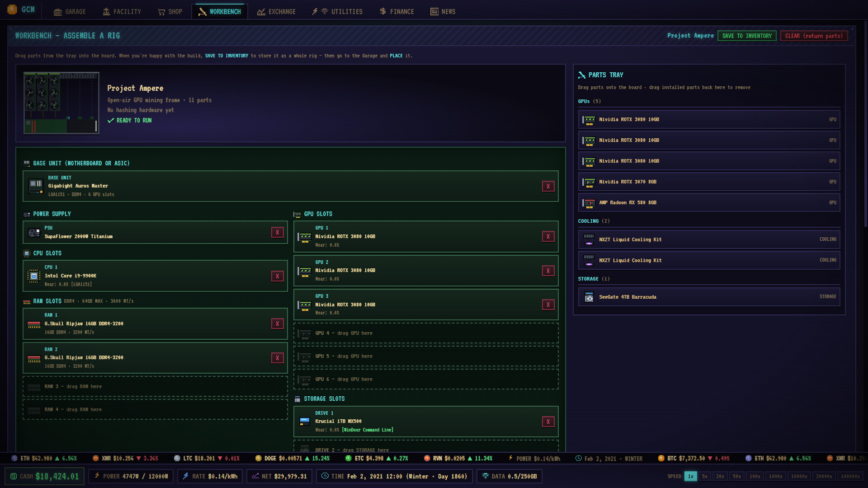Open the Exchange tab
Viewport: 868px width, 488px height.
[276, 12]
